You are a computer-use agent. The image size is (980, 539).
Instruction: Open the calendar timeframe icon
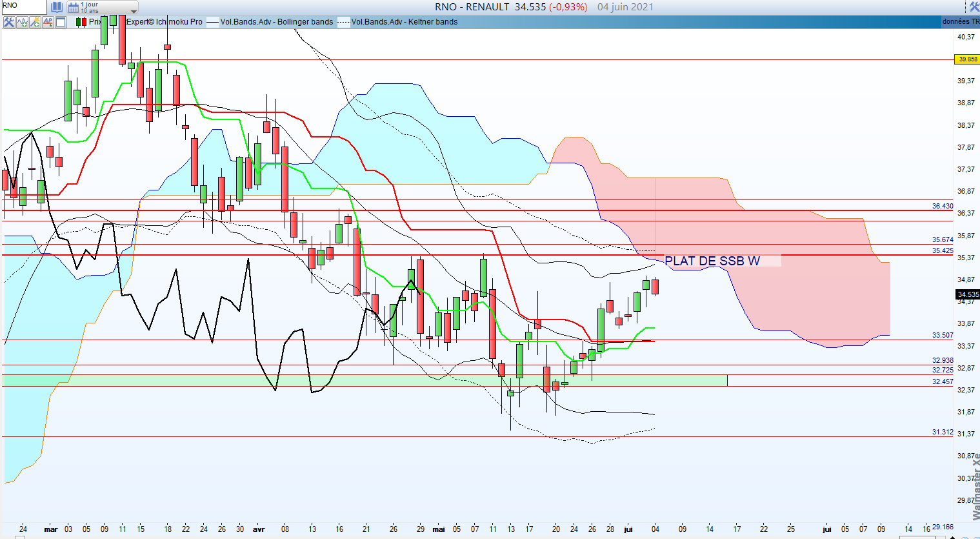[x=74, y=7]
